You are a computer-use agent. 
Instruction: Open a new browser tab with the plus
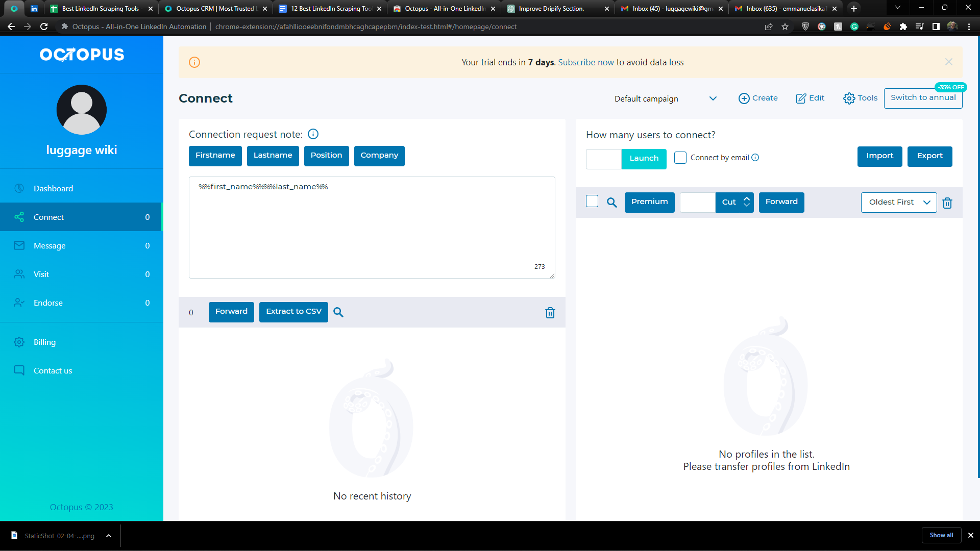click(854, 9)
